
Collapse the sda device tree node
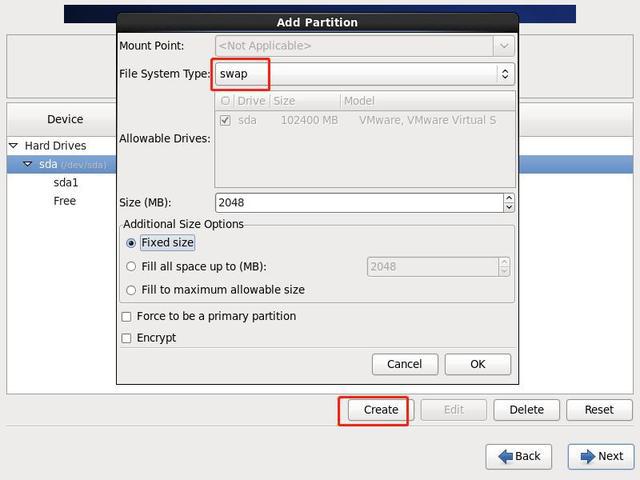(28, 164)
